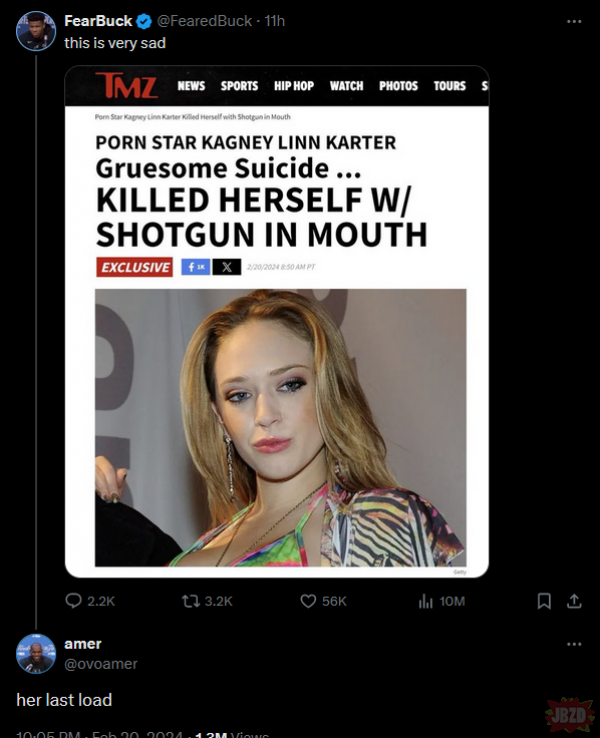Click the Facebook share button in article

click(194, 267)
